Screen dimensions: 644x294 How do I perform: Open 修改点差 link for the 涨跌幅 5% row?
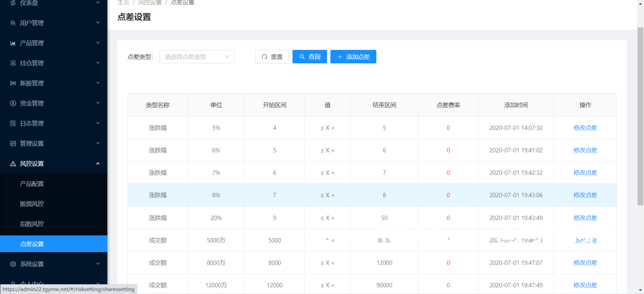pyautogui.click(x=585, y=127)
